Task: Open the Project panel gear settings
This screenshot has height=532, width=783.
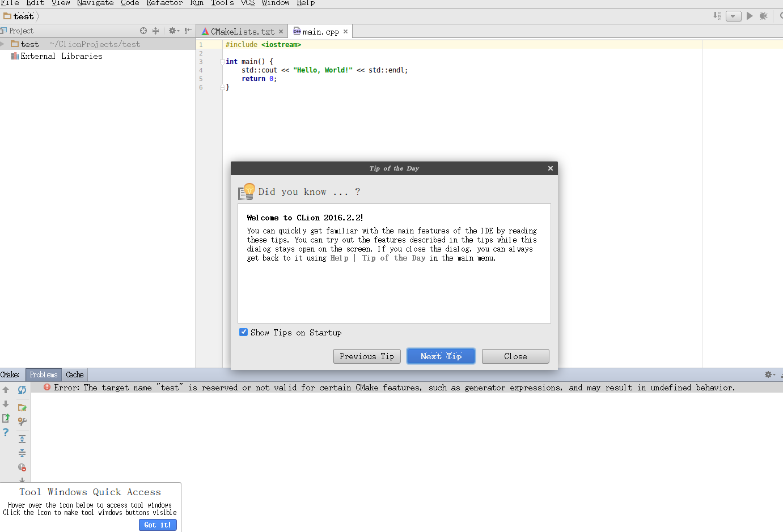Action: coord(173,31)
